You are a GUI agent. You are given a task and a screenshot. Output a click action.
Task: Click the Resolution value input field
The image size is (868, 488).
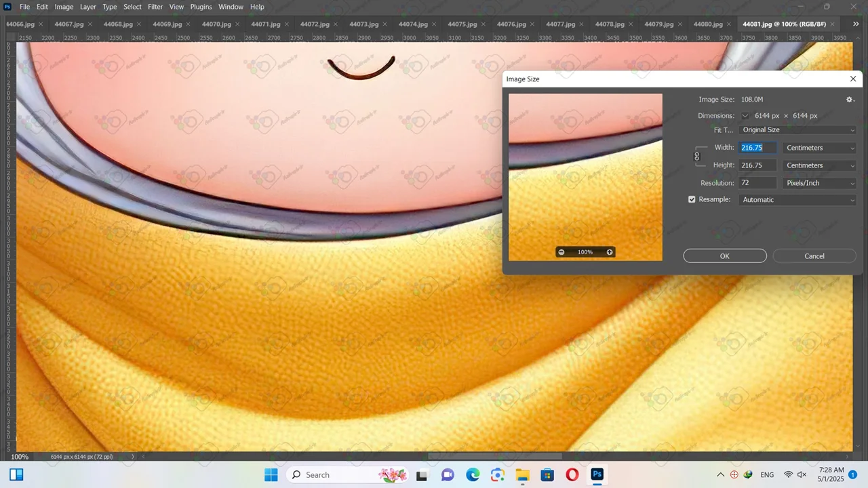(x=757, y=183)
